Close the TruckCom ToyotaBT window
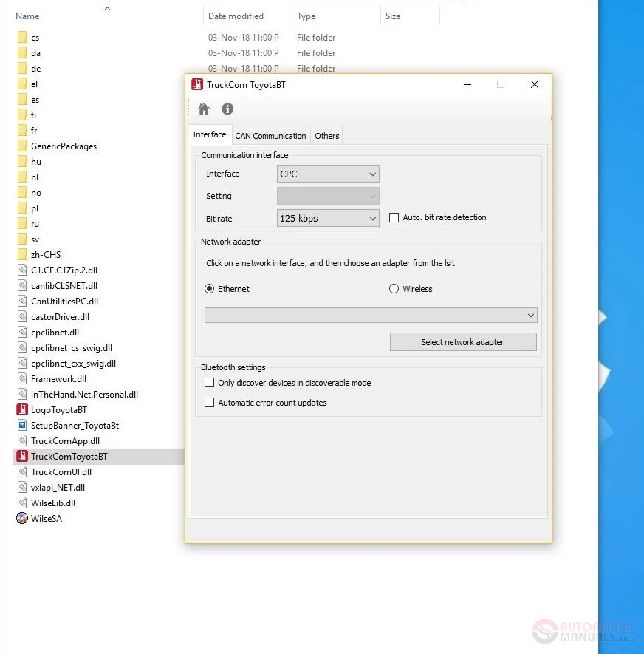This screenshot has height=654, width=644. [x=535, y=84]
